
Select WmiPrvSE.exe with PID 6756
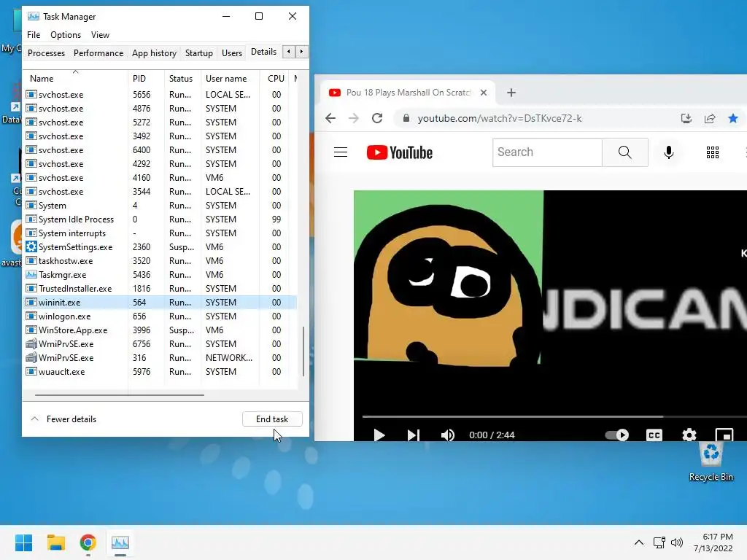pos(160,344)
